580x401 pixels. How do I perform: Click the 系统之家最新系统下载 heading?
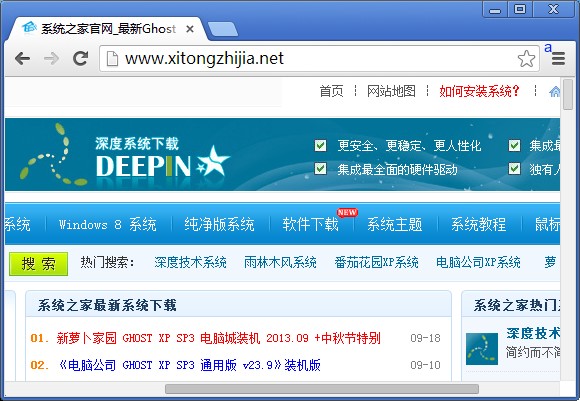click(107, 306)
